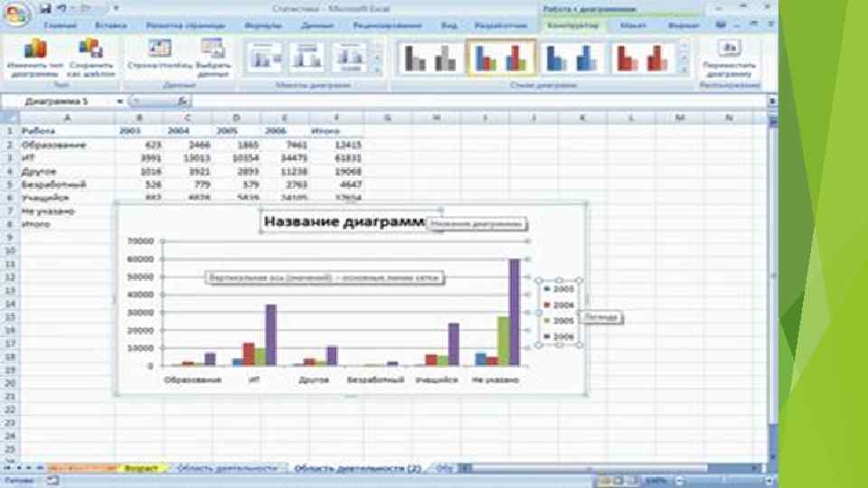The height and width of the screenshot is (488, 868).
Task: Expand the formula bar with right-end arrow
Action: coord(771,101)
